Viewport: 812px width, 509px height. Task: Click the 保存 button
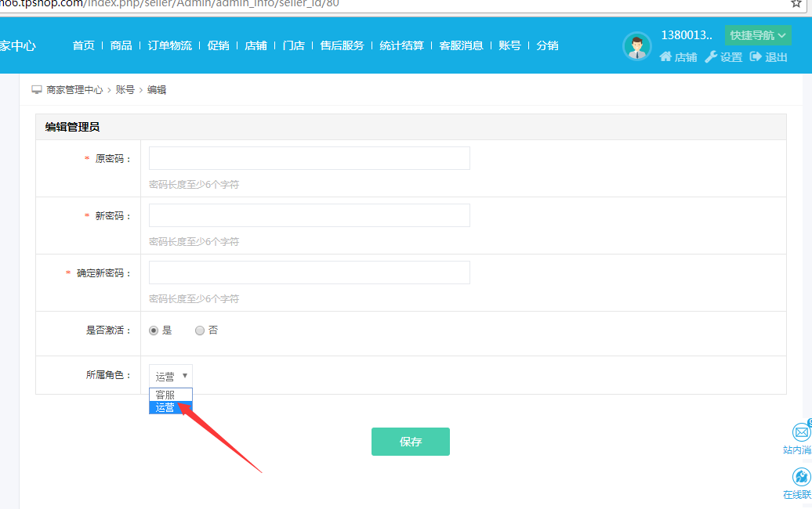tap(410, 442)
